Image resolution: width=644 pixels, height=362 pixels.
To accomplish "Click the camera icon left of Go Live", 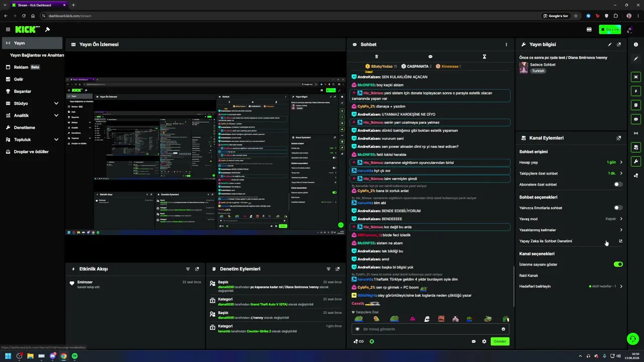I will 589,30.
